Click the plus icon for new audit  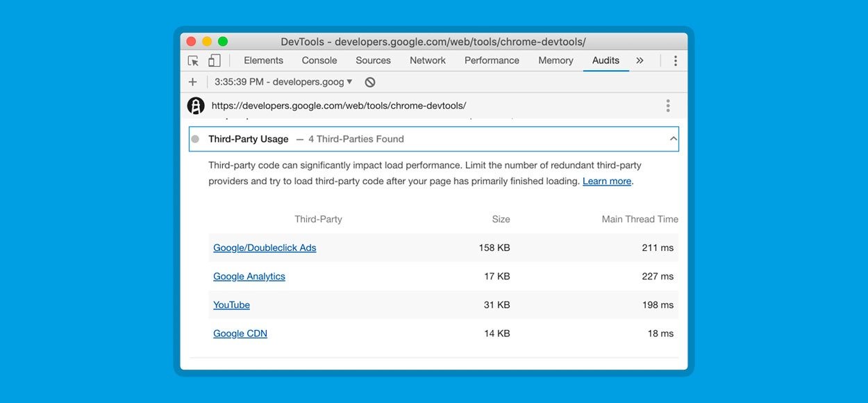[x=193, y=82]
